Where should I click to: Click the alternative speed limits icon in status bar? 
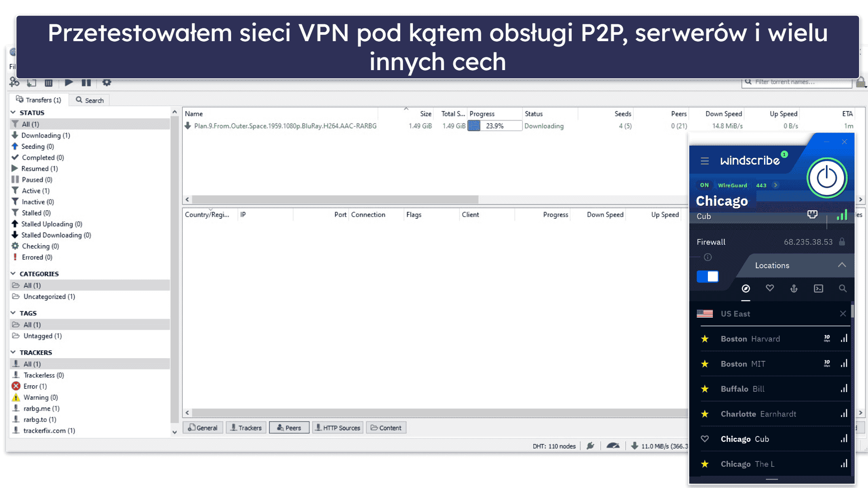[x=613, y=446]
